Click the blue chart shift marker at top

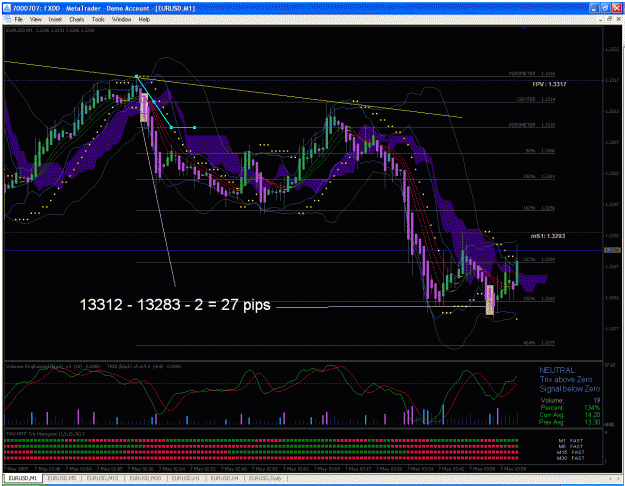click(525, 28)
